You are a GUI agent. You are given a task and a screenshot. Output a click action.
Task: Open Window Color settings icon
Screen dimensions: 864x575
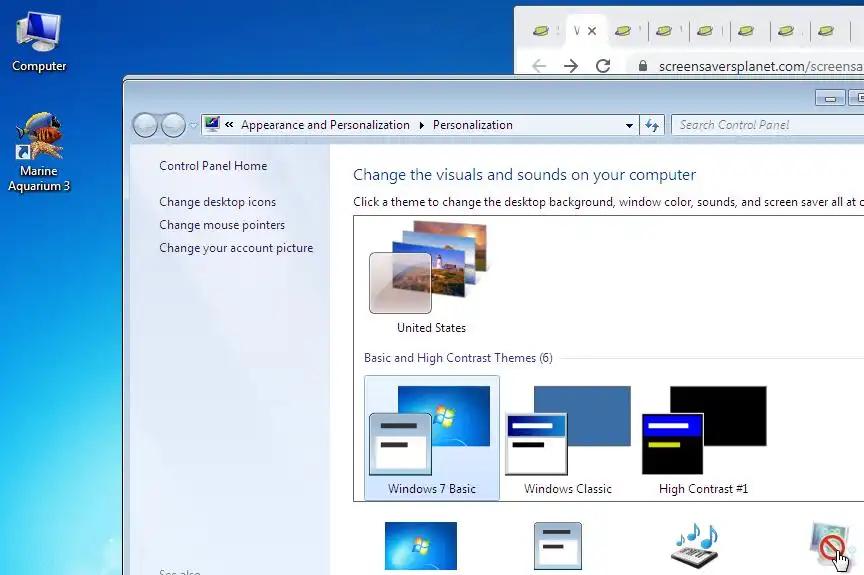pyautogui.click(x=558, y=546)
